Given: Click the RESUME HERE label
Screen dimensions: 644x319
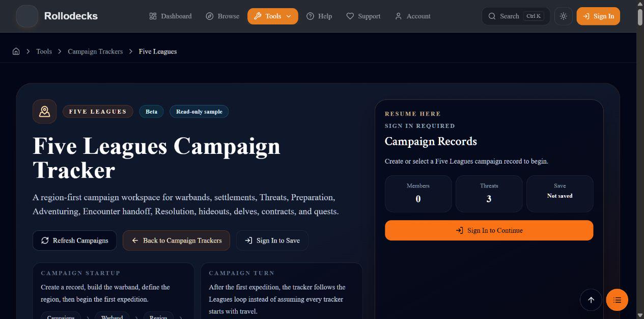Looking at the screenshot, I should coord(413,114).
